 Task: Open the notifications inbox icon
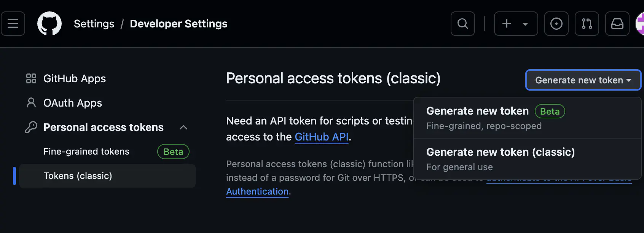[617, 23]
